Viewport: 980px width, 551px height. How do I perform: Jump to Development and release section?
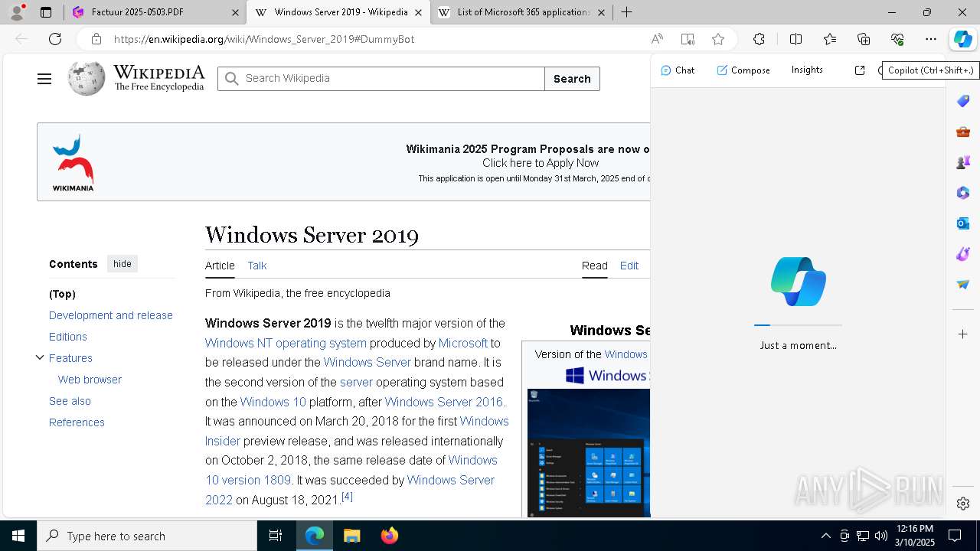[x=111, y=315]
